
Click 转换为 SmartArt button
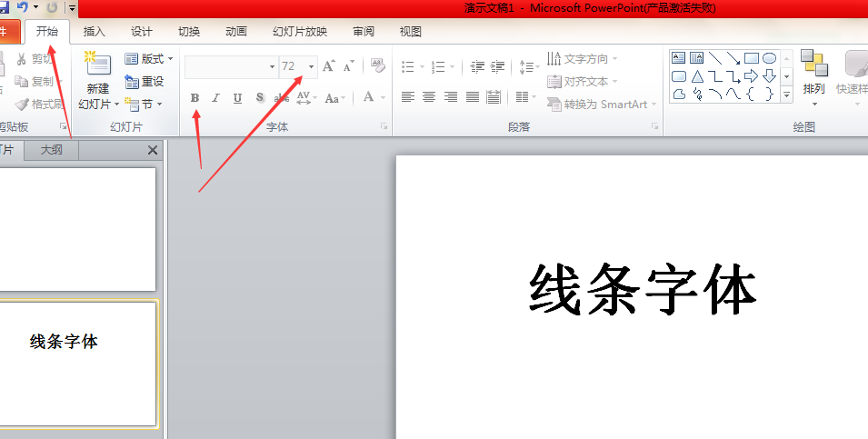(x=602, y=105)
